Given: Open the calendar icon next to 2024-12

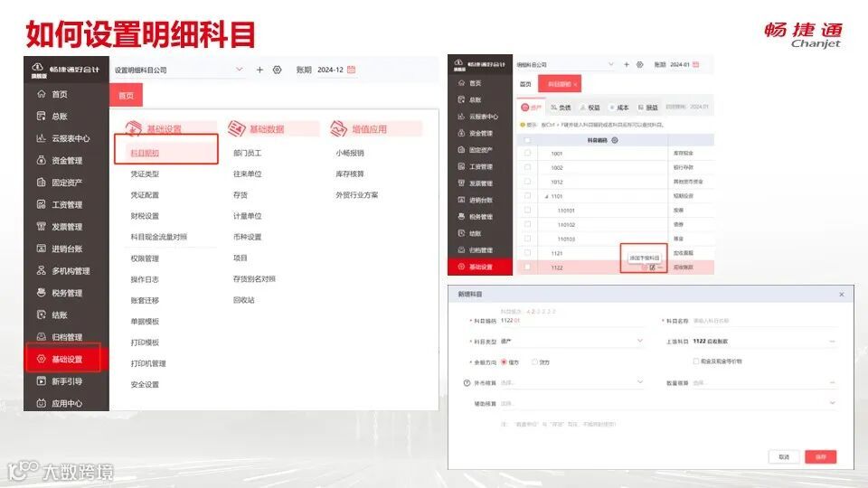Looking at the screenshot, I should coord(351,70).
